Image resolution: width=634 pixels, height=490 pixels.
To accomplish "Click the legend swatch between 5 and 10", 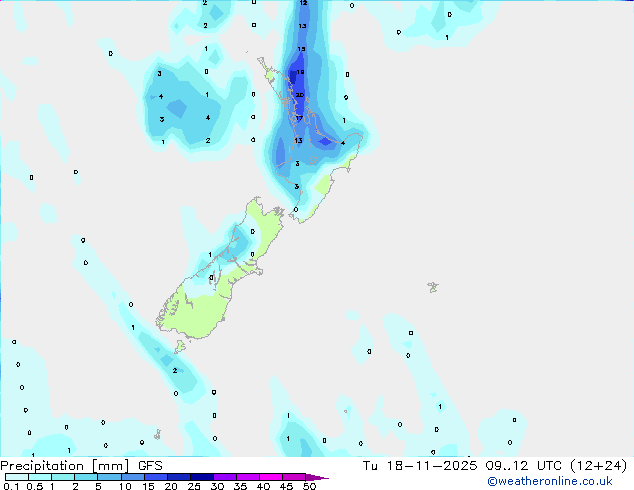I will 109,477.
